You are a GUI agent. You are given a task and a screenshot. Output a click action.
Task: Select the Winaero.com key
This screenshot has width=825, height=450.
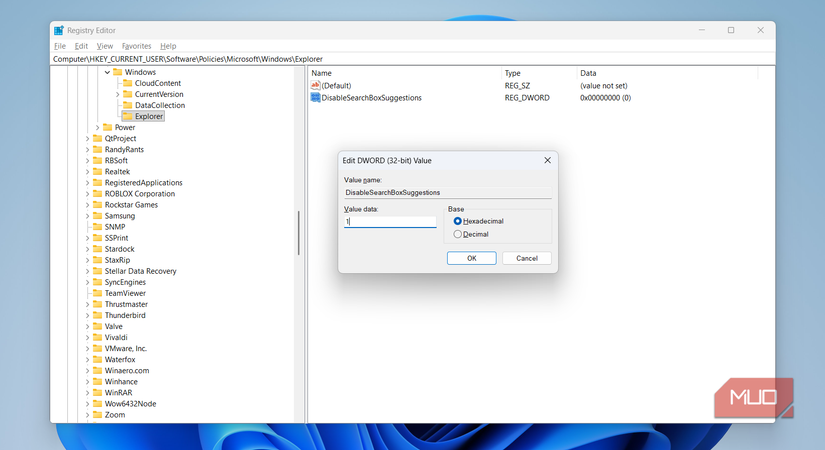coord(127,371)
